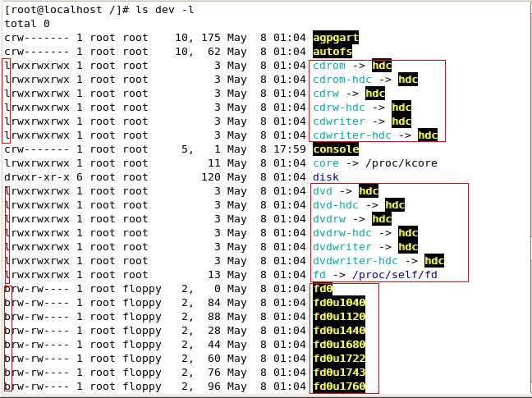The width and height of the screenshot is (532, 398).
Task: Click the fd0u1440 device name
Action: [339, 330]
